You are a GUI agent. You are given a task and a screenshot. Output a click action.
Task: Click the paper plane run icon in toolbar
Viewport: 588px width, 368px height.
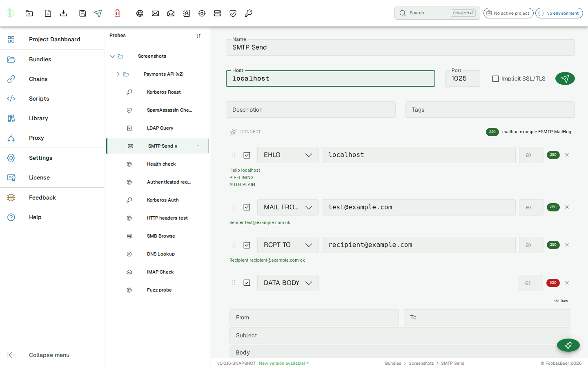click(x=98, y=13)
